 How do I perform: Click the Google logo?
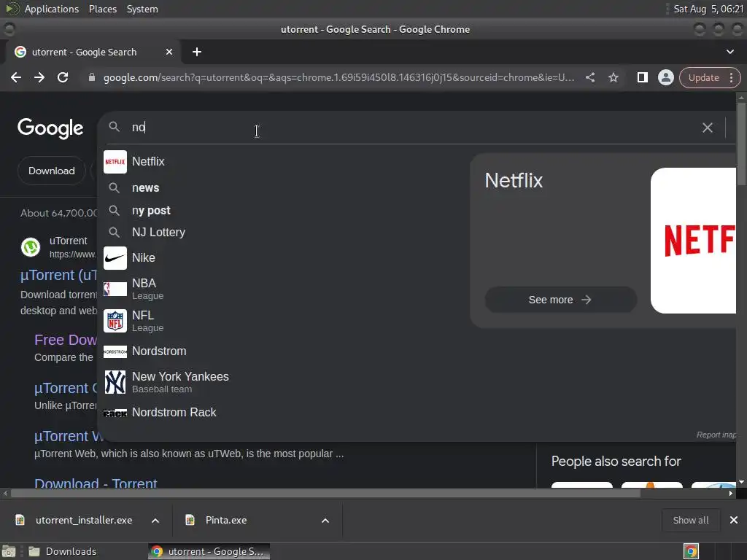pos(50,128)
